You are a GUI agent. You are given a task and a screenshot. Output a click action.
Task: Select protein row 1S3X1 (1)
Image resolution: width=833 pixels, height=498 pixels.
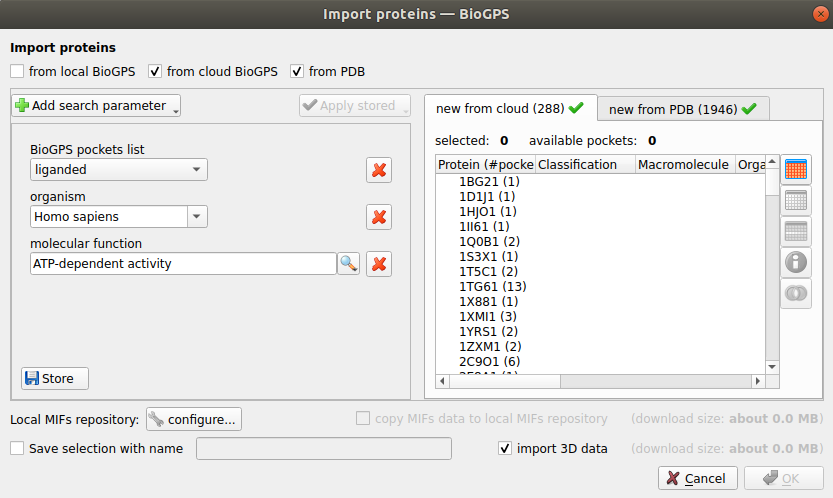[489, 257]
